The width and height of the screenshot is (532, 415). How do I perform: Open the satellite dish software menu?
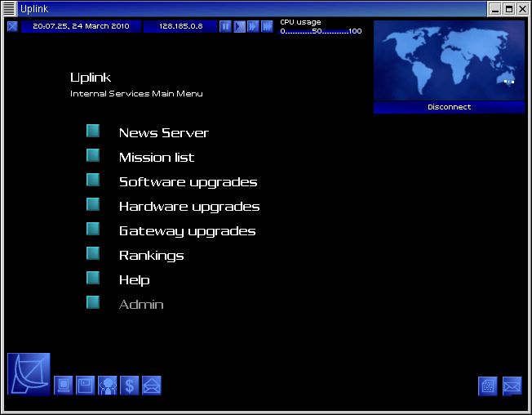pyautogui.click(x=29, y=374)
